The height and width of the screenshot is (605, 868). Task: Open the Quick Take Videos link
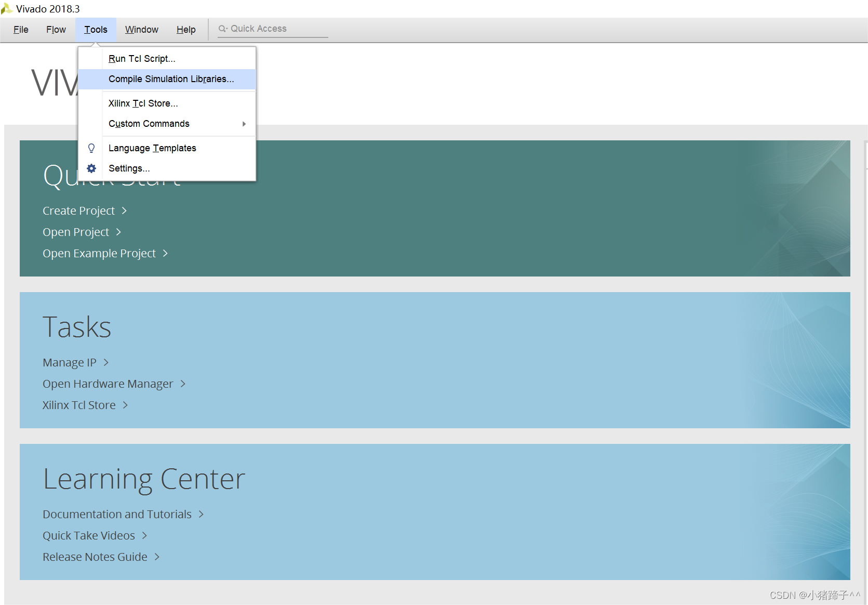[89, 535]
